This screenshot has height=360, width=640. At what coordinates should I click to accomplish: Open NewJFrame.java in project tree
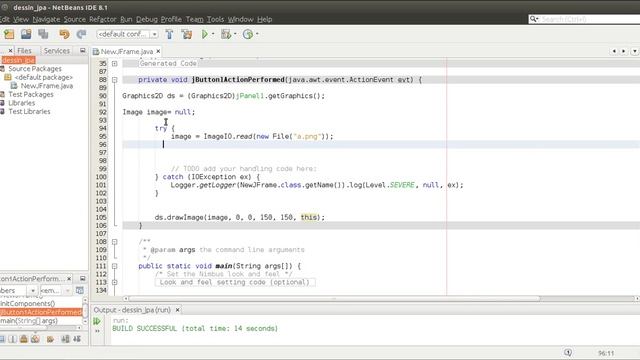coord(47,86)
